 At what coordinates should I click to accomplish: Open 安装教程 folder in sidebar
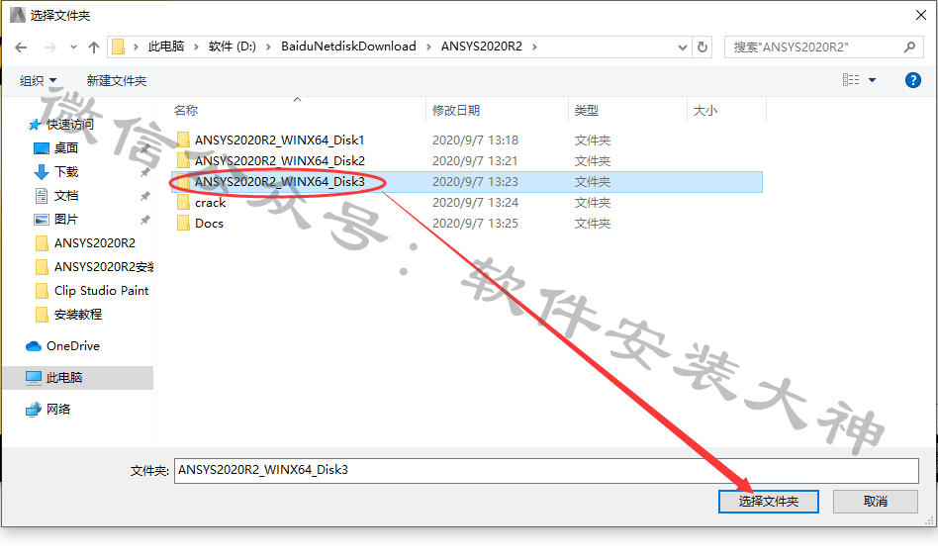coord(78,314)
